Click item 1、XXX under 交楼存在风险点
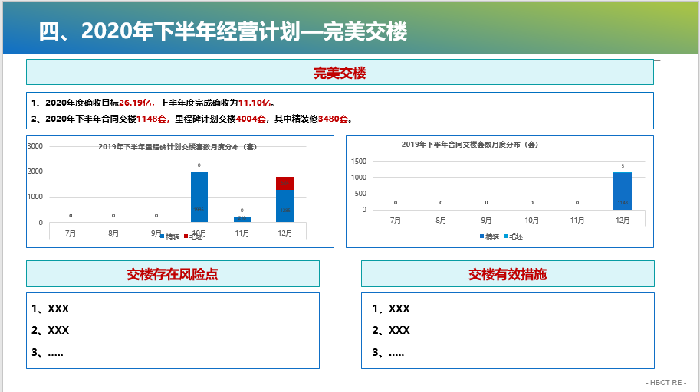Screen dimensions: 700x392 click(50, 309)
